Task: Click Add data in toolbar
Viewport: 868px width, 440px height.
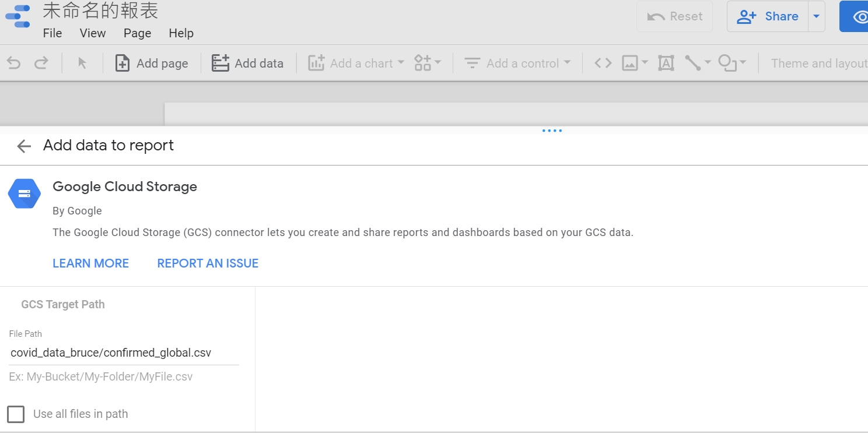Action: pyautogui.click(x=247, y=63)
